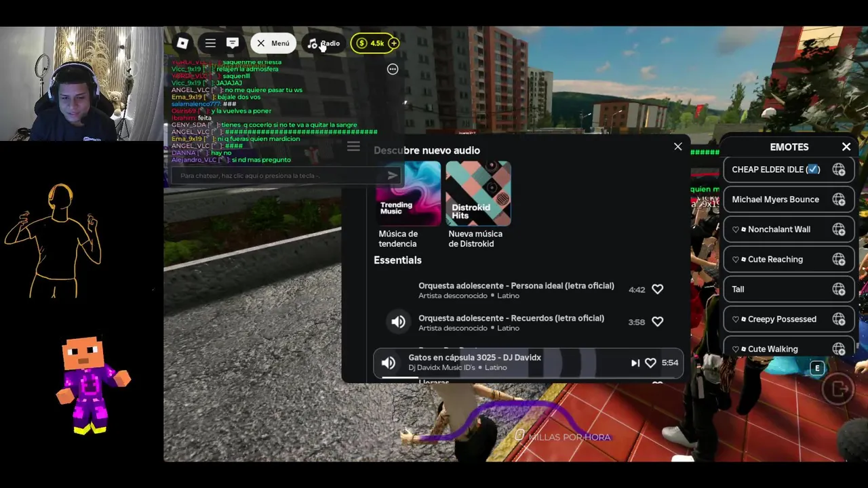Viewport: 868px width, 488px height.
Task: Focus the chat message input field
Action: pos(278,176)
